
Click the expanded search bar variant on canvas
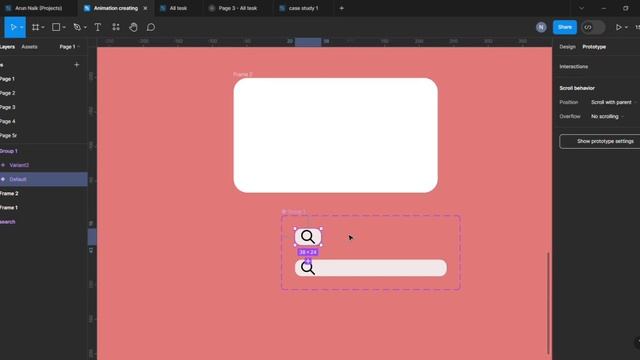tap(371, 268)
